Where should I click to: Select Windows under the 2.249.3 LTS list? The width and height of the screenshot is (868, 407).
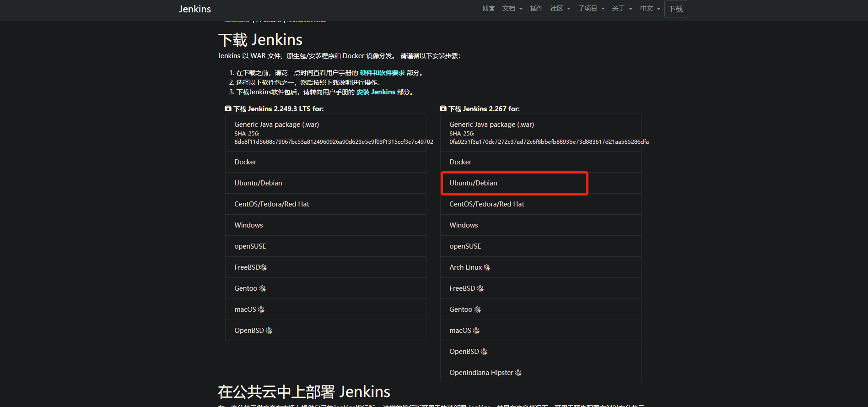[325, 225]
